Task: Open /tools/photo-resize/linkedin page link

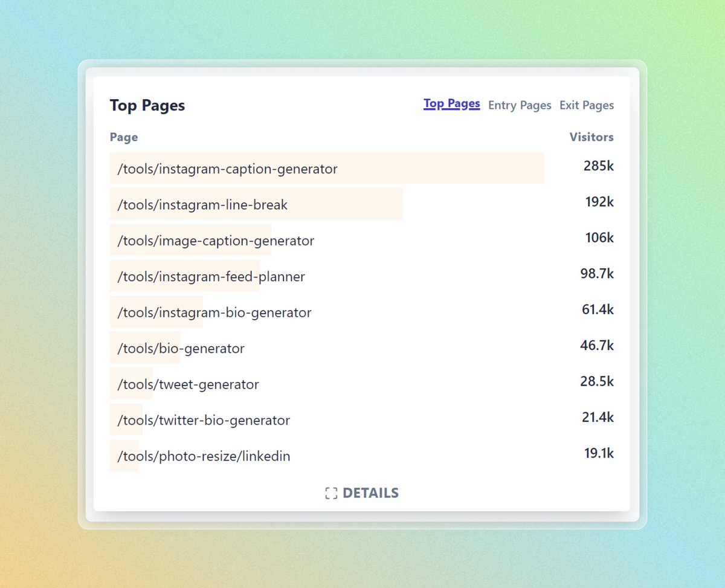Action: (x=204, y=456)
